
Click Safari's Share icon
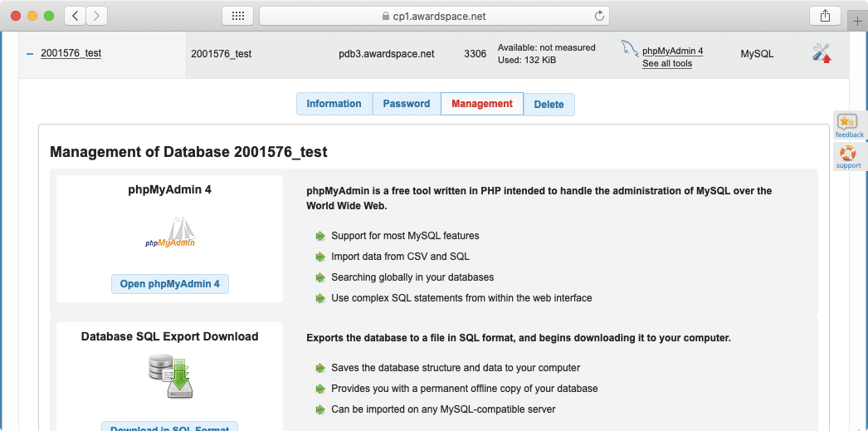pos(825,16)
